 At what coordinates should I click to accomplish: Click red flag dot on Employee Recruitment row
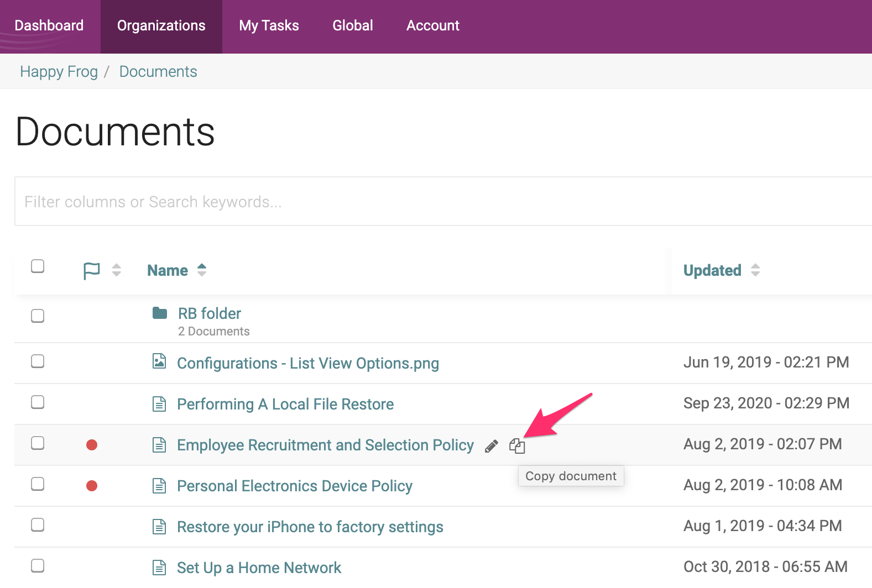[92, 445]
